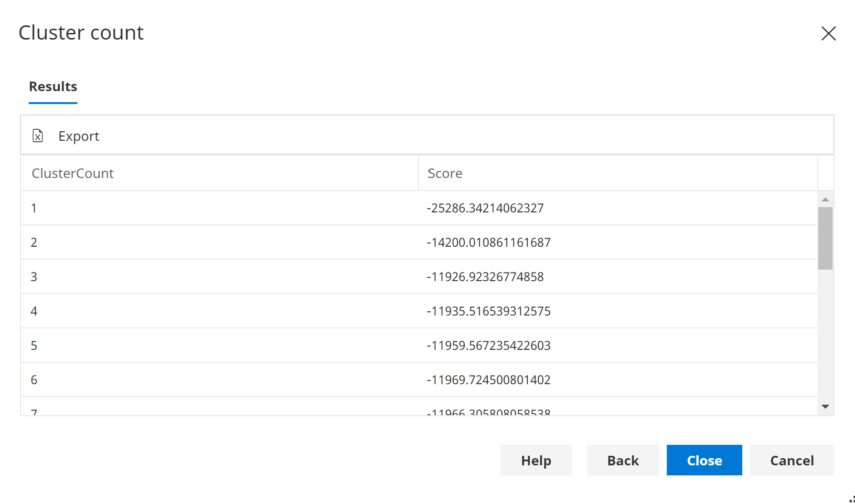Click the Score column header
Viewport: 855px width, 504px height.
(x=444, y=173)
